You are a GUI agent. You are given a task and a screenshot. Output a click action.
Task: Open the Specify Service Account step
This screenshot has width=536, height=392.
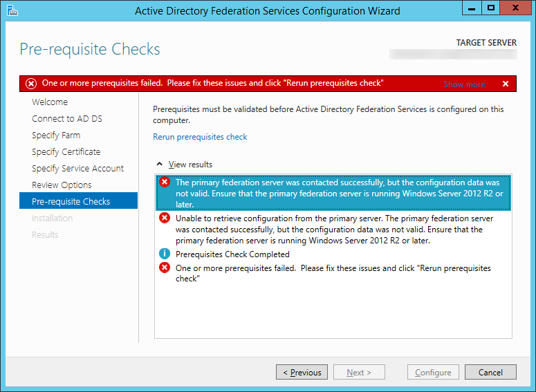tap(78, 169)
